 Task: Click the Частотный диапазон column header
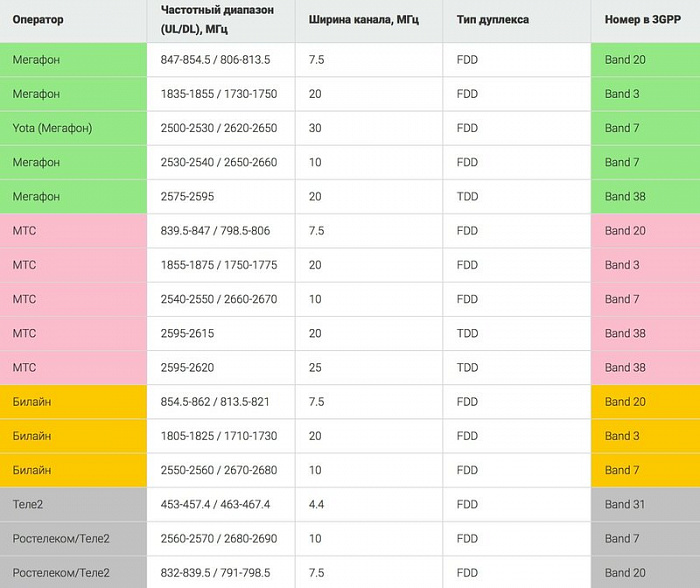pyautogui.click(x=221, y=21)
